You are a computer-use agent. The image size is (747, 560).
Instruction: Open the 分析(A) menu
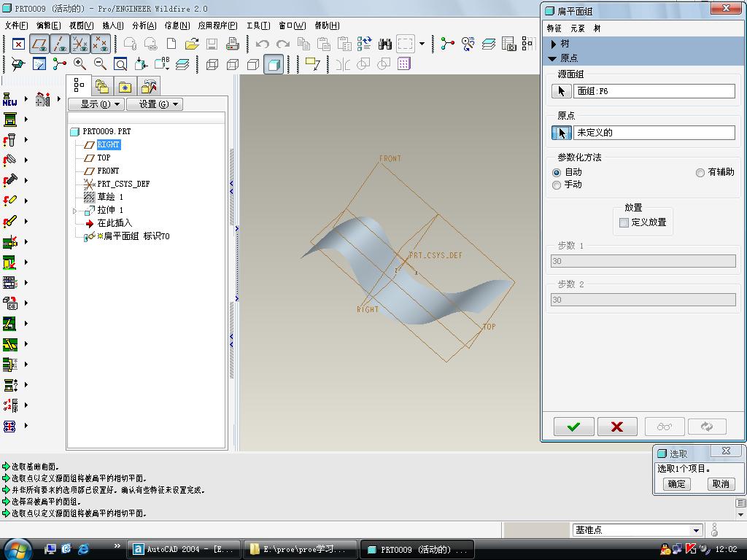(x=144, y=26)
